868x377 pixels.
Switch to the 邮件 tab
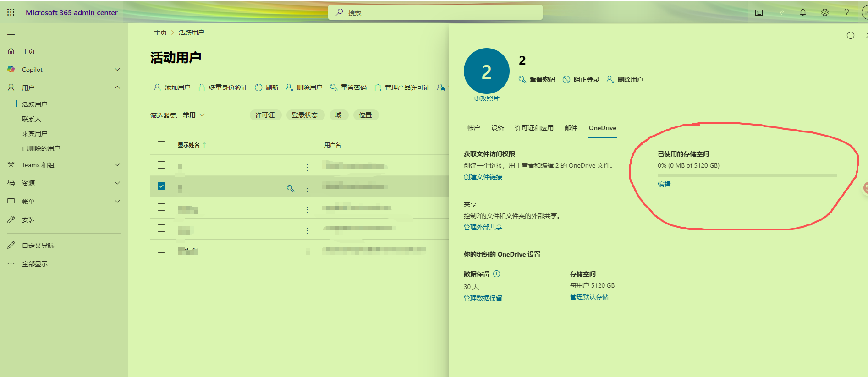click(x=571, y=128)
